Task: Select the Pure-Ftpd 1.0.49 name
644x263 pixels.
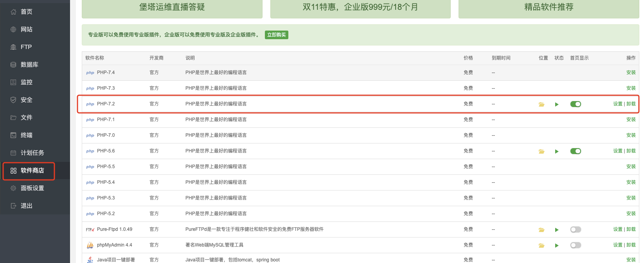Action: pos(115,229)
